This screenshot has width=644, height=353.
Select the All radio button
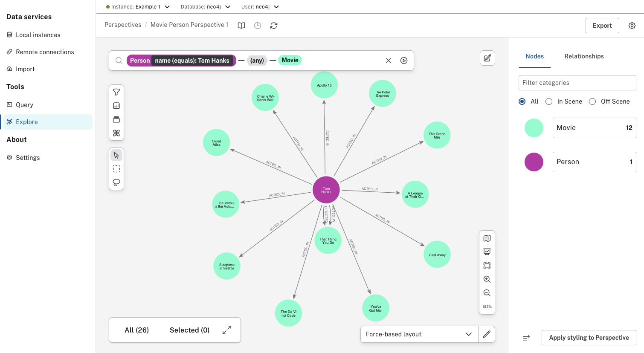[522, 101]
